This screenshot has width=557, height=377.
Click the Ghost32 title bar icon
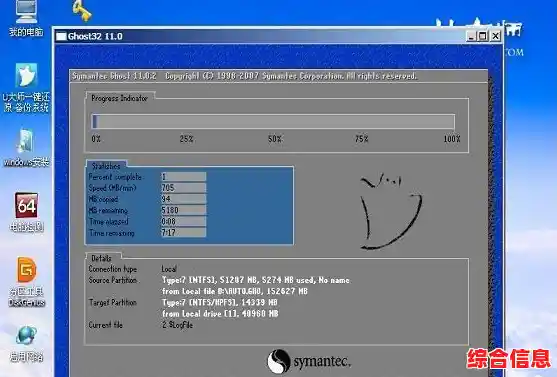61,36
